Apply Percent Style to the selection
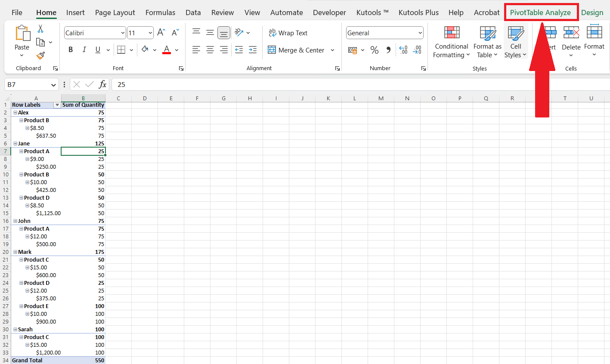This screenshot has height=364, width=610. (375, 50)
